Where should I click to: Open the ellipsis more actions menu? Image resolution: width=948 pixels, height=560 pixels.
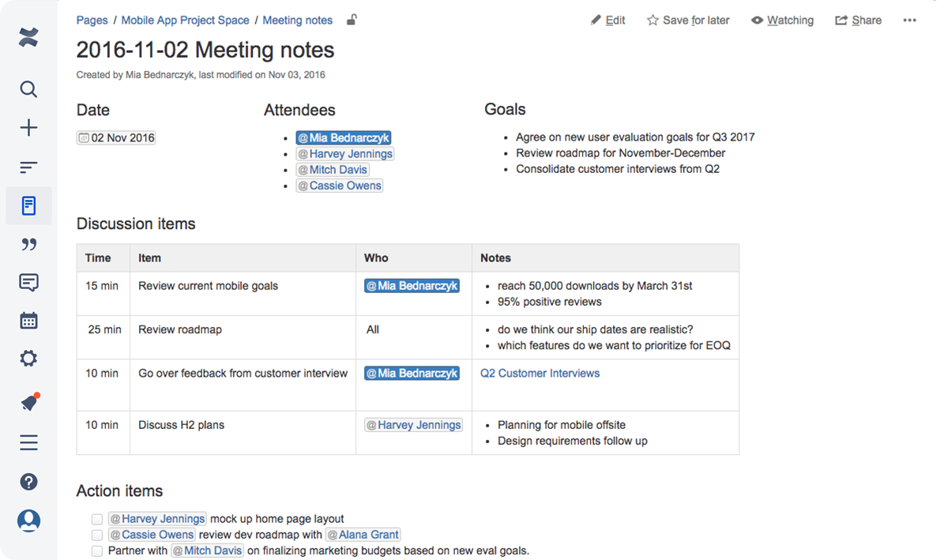[x=908, y=20]
